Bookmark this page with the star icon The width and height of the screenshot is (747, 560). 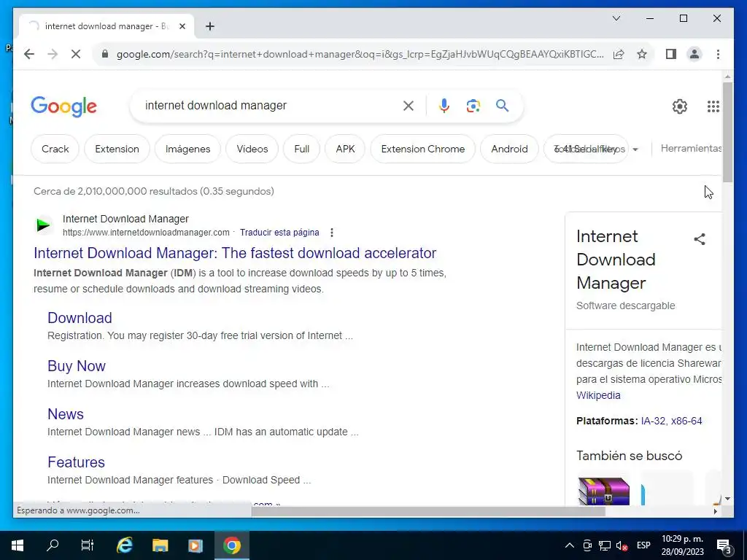[642, 54]
